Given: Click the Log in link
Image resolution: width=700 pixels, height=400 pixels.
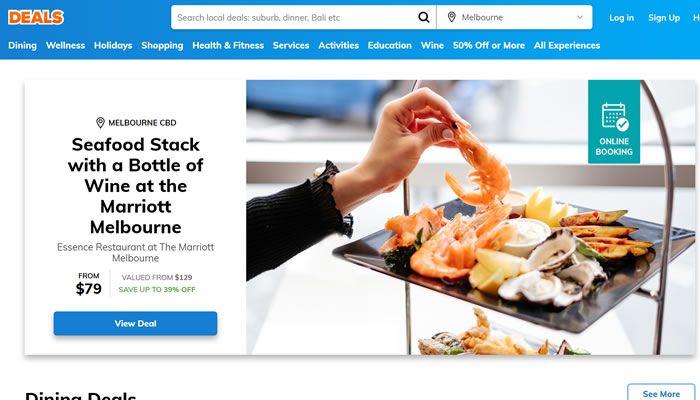Looking at the screenshot, I should coord(621,18).
